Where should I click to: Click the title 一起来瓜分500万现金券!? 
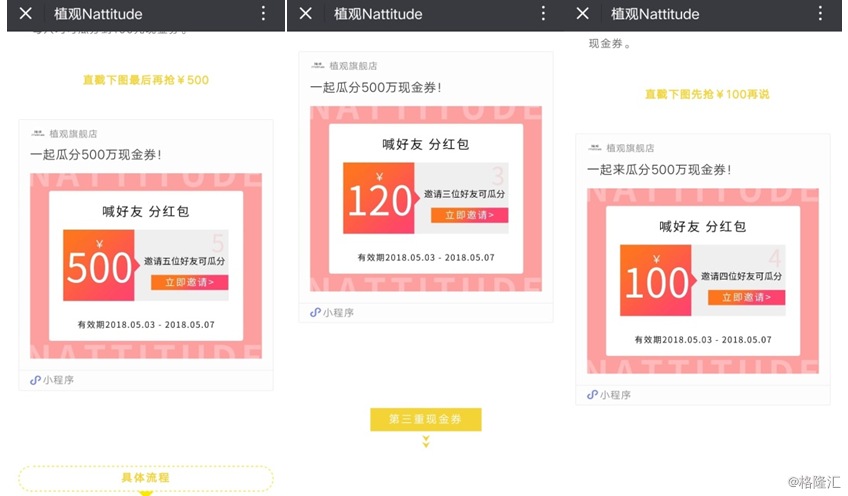coord(659,170)
